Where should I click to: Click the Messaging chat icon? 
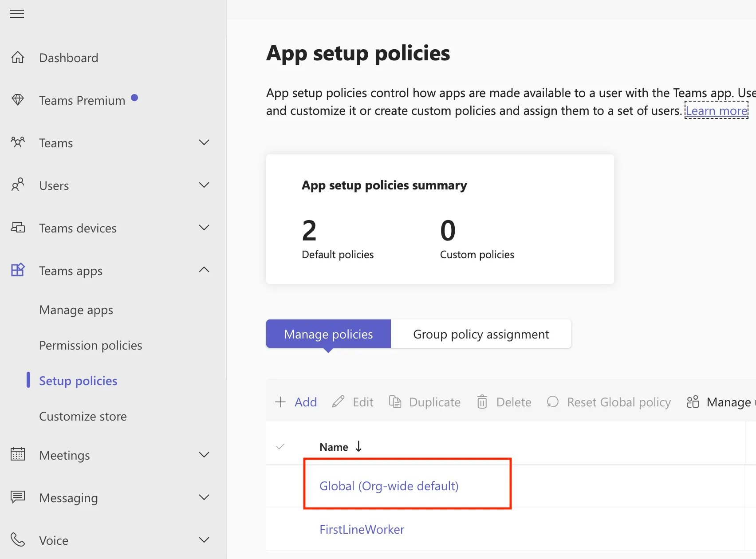click(x=18, y=497)
